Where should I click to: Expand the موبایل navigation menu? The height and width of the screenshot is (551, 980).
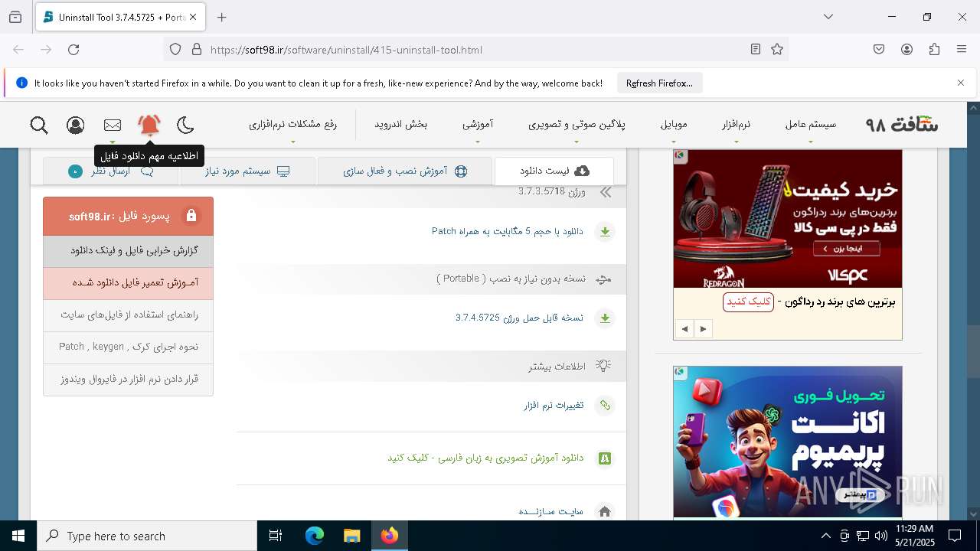(x=674, y=124)
